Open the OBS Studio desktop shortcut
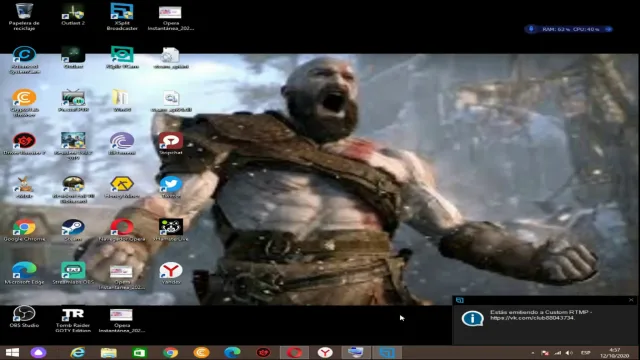The image size is (640, 360). [24, 317]
